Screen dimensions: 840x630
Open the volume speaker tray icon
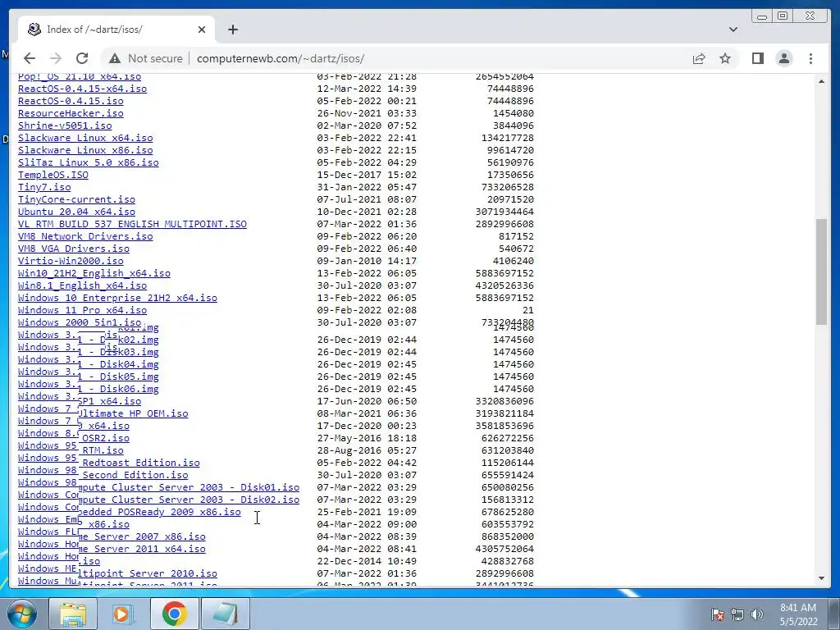point(757,614)
